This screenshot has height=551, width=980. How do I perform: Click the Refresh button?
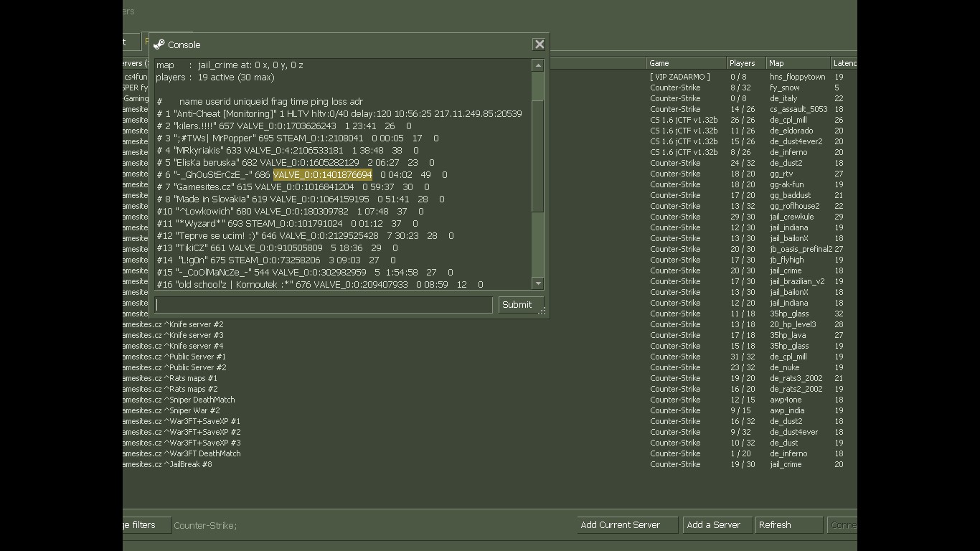(788, 525)
